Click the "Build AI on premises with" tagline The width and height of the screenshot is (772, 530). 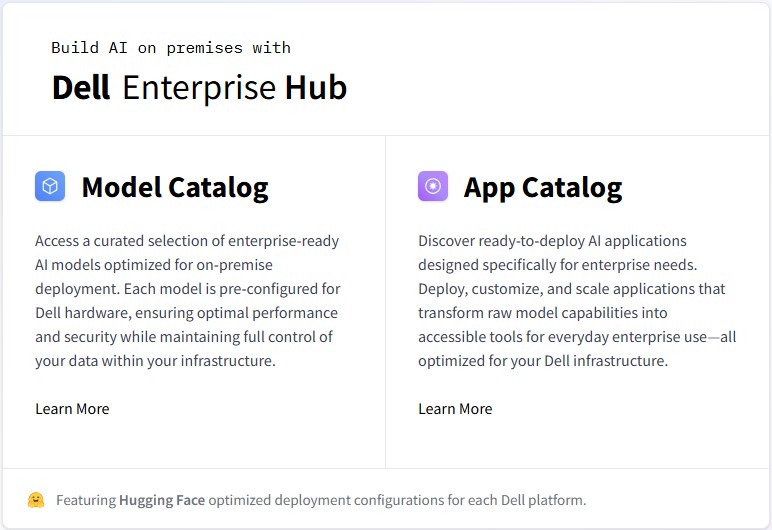pyautogui.click(x=171, y=47)
